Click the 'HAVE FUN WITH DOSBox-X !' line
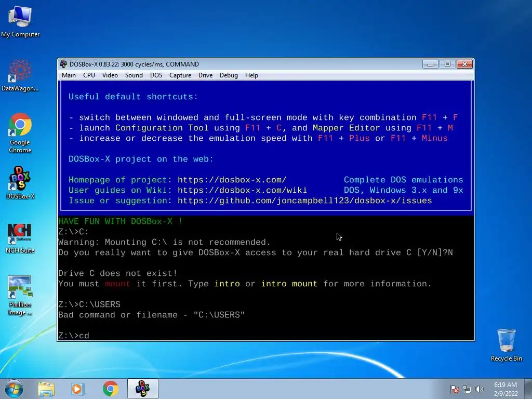This screenshot has height=399, width=532. (x=121, y=221)
